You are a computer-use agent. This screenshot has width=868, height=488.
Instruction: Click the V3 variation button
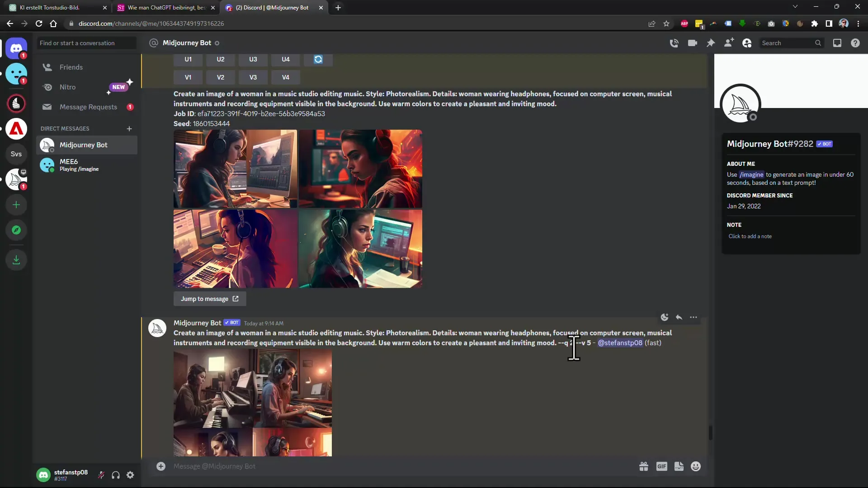253,77
